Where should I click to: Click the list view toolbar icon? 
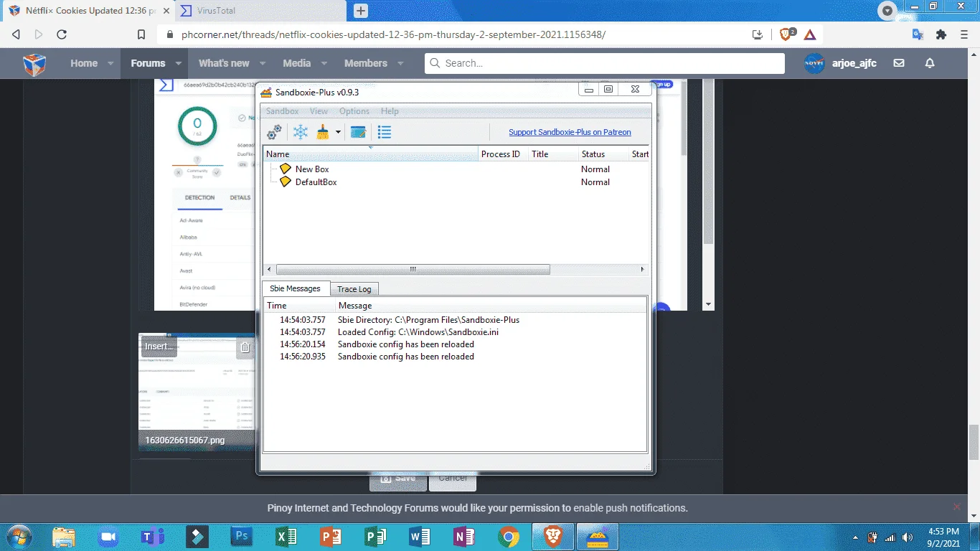[x=385, y=132]
